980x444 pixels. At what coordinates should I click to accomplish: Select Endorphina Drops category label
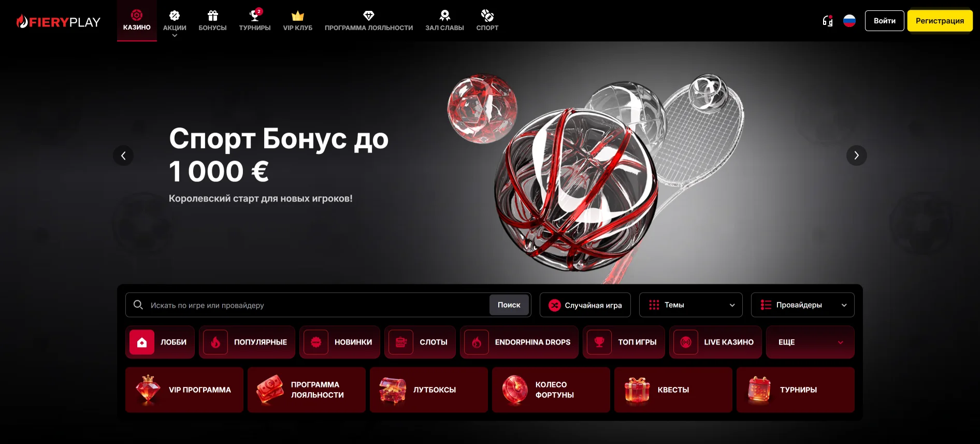532,342
